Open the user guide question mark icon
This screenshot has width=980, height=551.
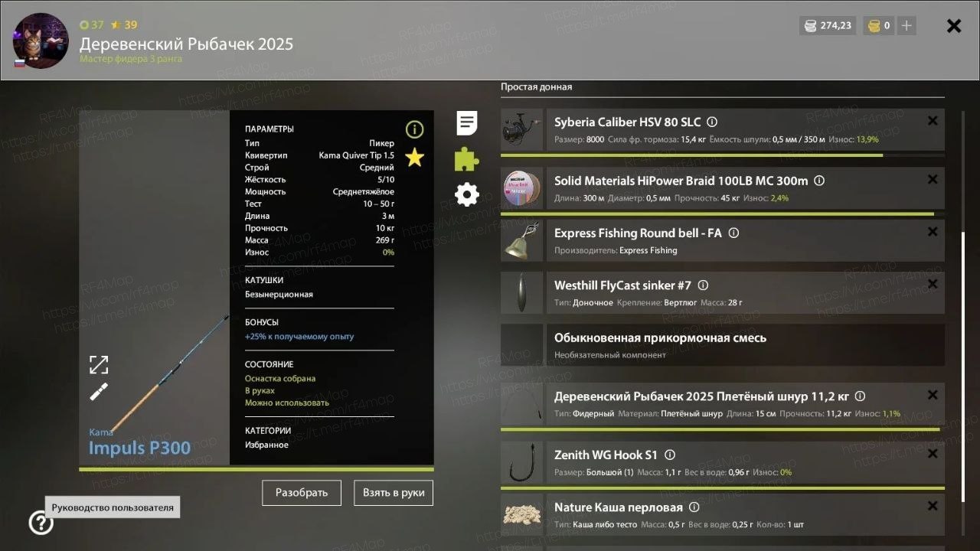[41, 523]
